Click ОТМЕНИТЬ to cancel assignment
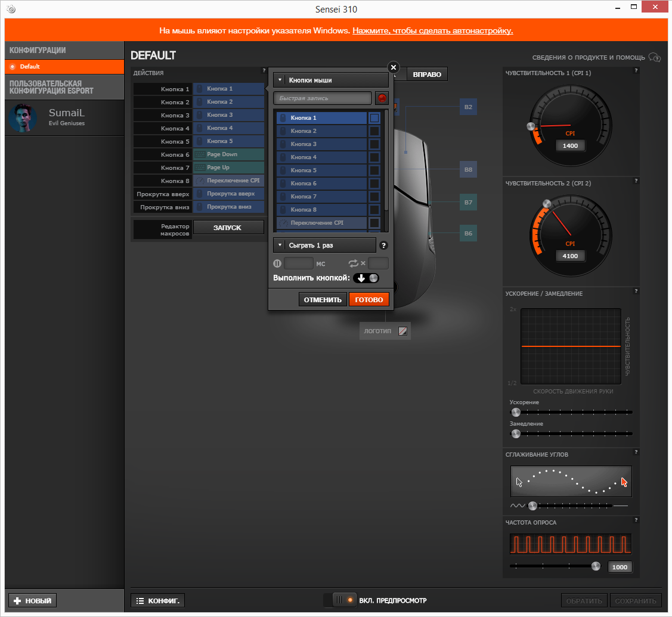This screenshot has width=672, height=617. (323, 299)
